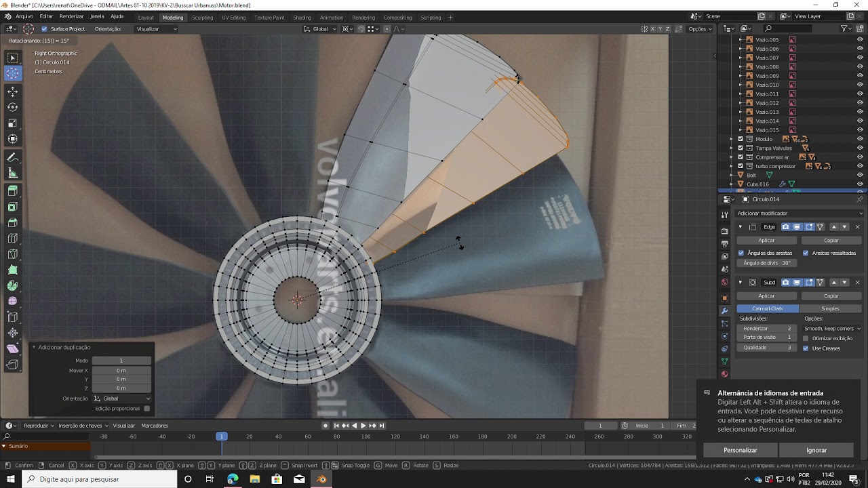868x488 pixels.
Task: Open the Smooth, keep corners dropdown
Action: [x=833, y=329]
